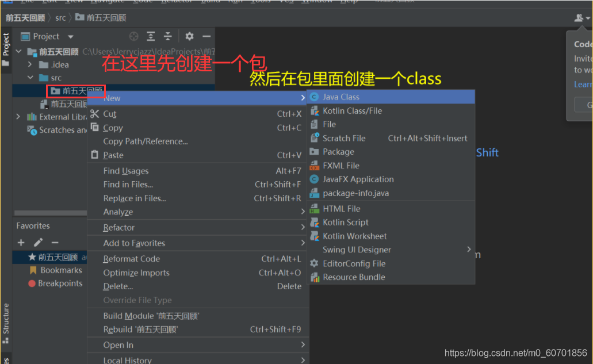
Task: Open the Project view dropdown arrow
Action: point(70,37)
